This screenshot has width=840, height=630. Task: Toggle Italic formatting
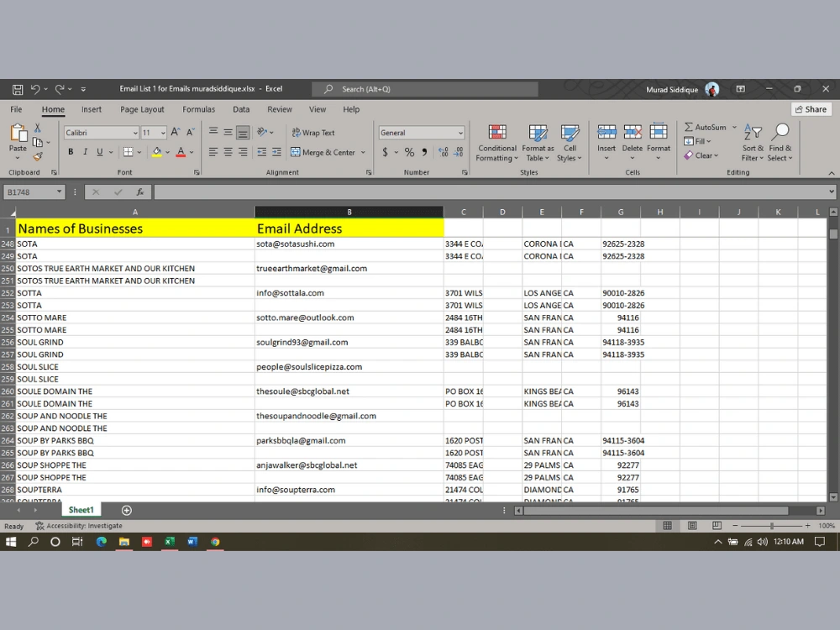(85, 152)
